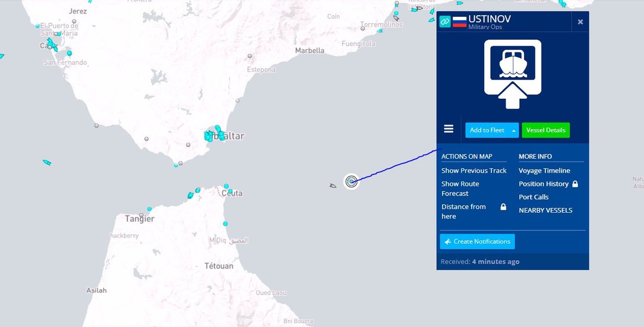Select the USTINOV target marker on the map

pyautogui.click(x=351, y=181)
